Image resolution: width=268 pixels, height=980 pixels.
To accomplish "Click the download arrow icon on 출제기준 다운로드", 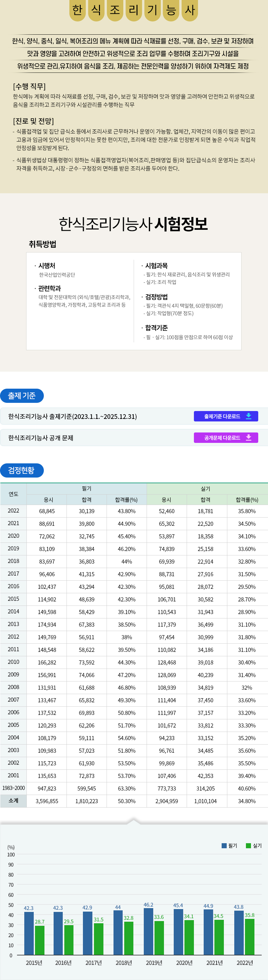I will pyautogui.click(x=248, y=416).
